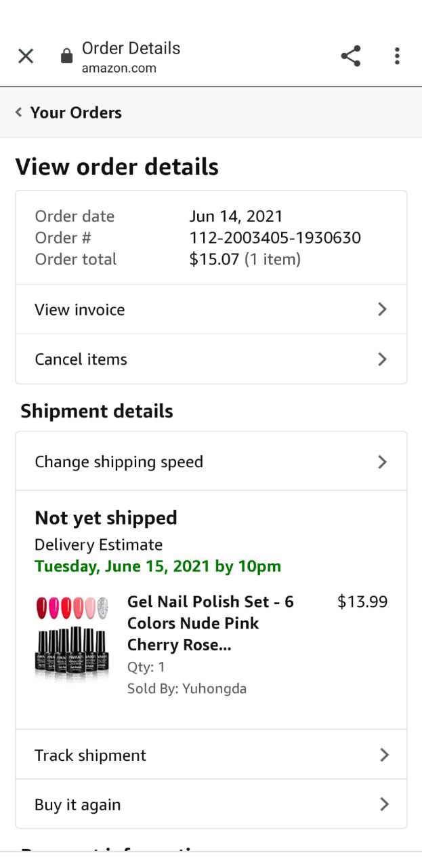This screenshot has width=422, height=868.
Task: Tap the View invoice chevron arrow
Action: [x=383, y=310]
